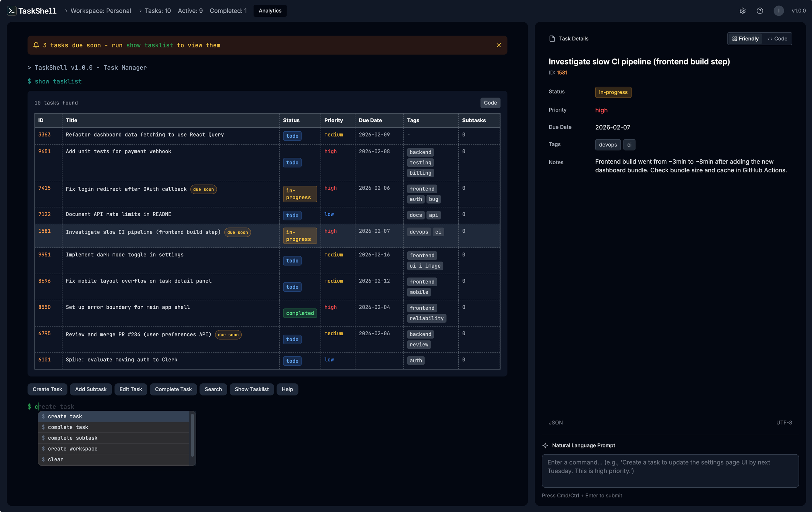This screenshot has height=512, width=812.
Task: Click the bell icon in the due-soon banner
Action: [x=36, y=45]
